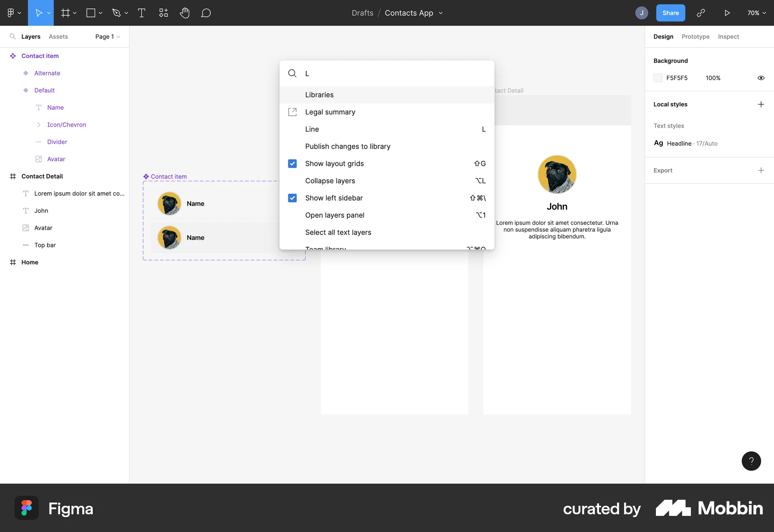Click the Share button
The width and height of the screenshot is (774, 532).
click(670, 12)
